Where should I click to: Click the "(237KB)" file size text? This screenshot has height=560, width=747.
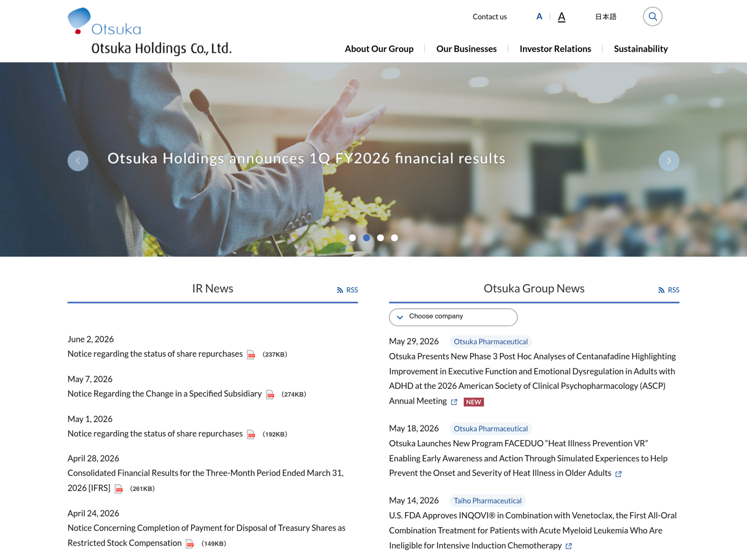[x=275, y=355]
